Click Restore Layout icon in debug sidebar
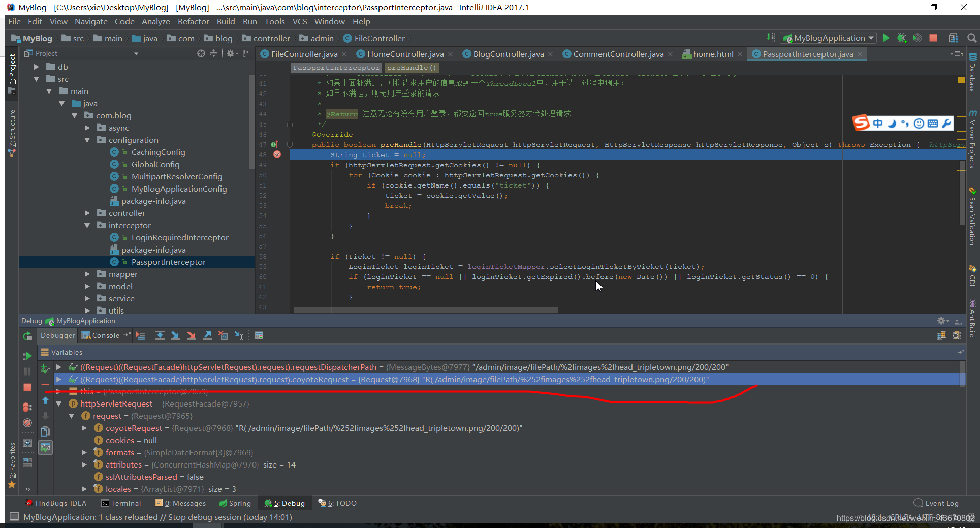The height and width of the screenshot is (528, 980). point(27,462)
